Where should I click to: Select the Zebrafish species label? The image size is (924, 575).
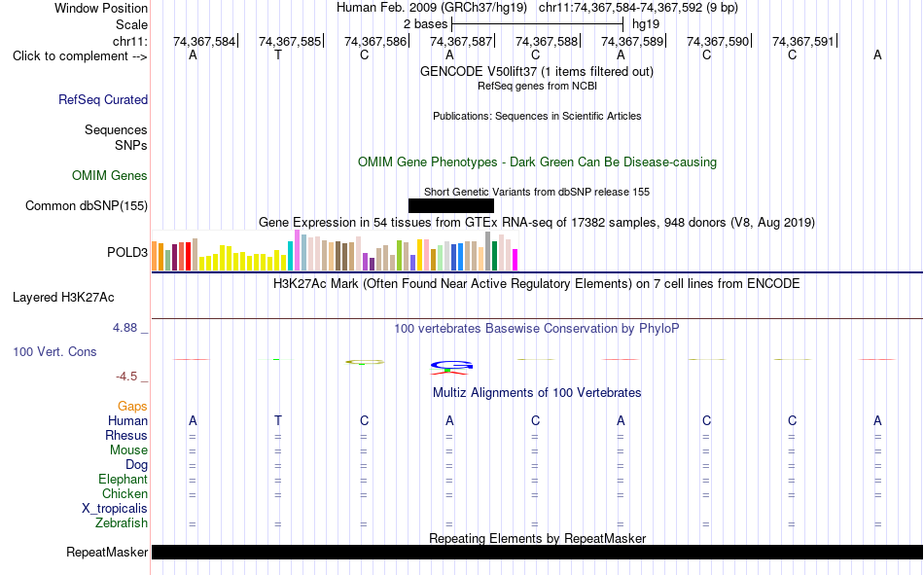(122, 522)
